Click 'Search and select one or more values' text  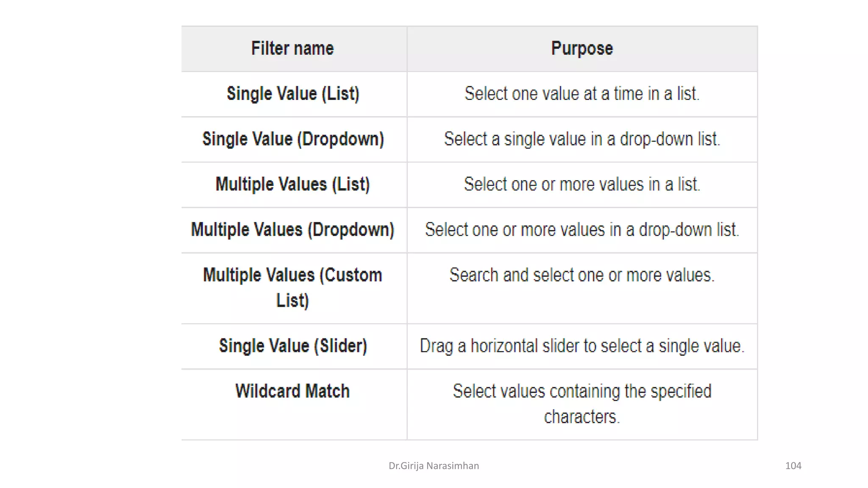[582, 275]
